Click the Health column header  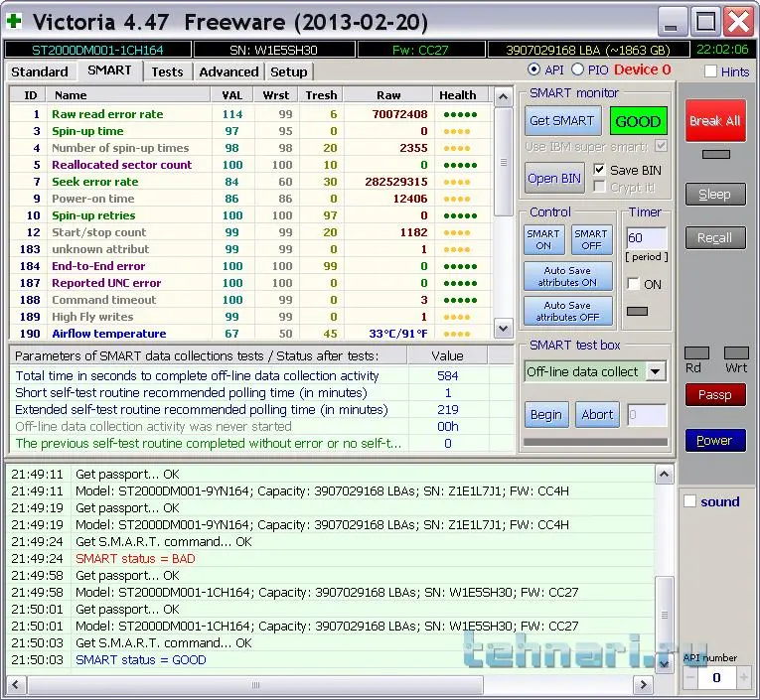click(x=458, y=95)
